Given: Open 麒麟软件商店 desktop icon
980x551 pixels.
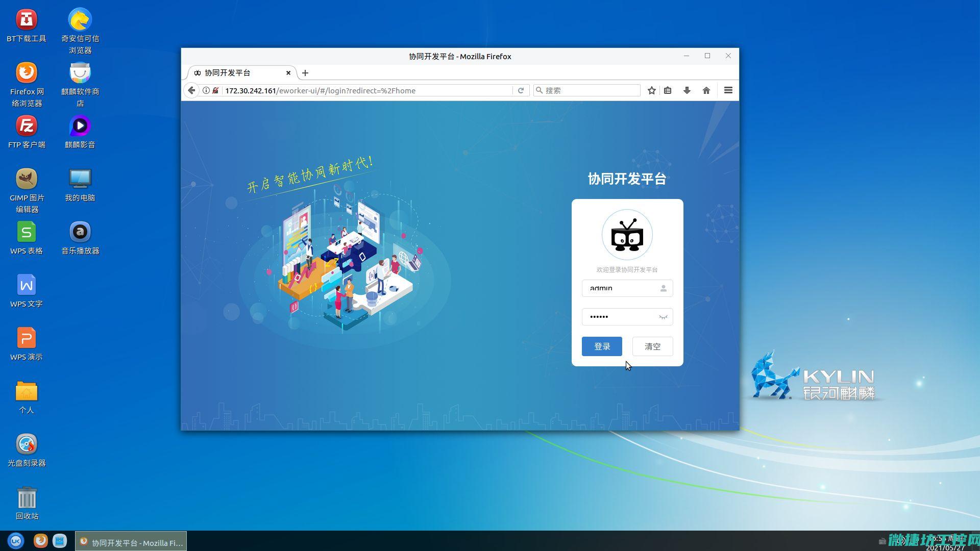Looking at the screenshot, I should pos(80,84).
